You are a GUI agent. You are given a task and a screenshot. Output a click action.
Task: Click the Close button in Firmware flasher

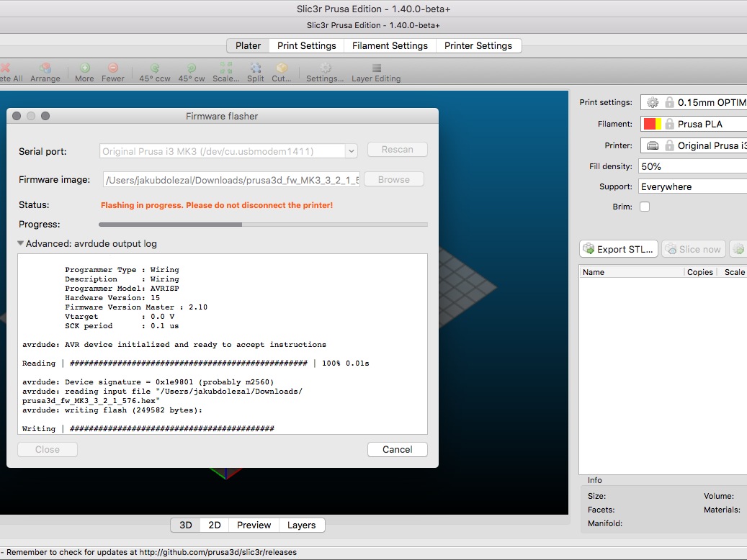point(47,450)
